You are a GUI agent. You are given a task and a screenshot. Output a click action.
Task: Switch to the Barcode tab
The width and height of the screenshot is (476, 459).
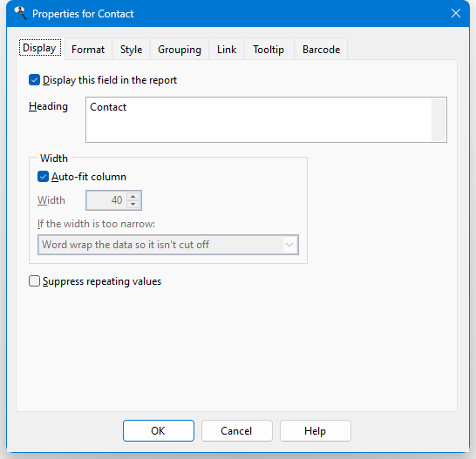click(x=321, y=49)
